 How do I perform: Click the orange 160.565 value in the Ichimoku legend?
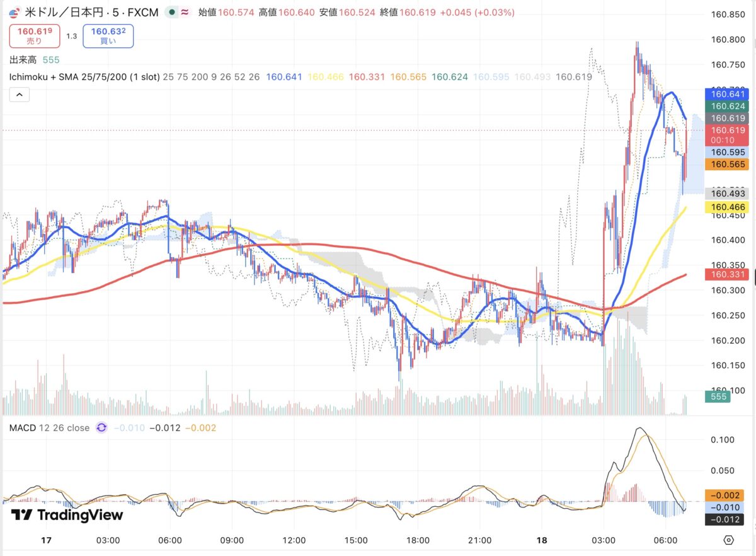[408, 77]
